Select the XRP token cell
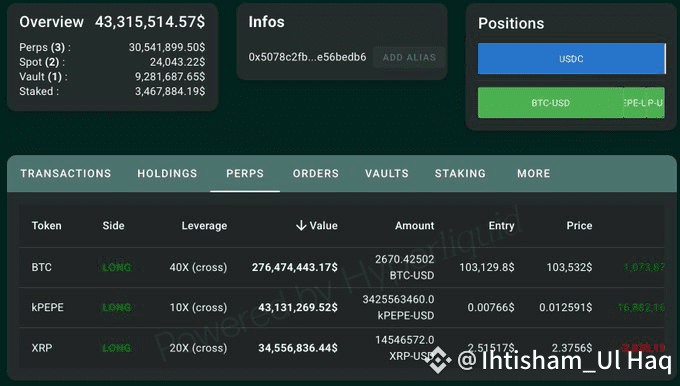 [42, 348]
